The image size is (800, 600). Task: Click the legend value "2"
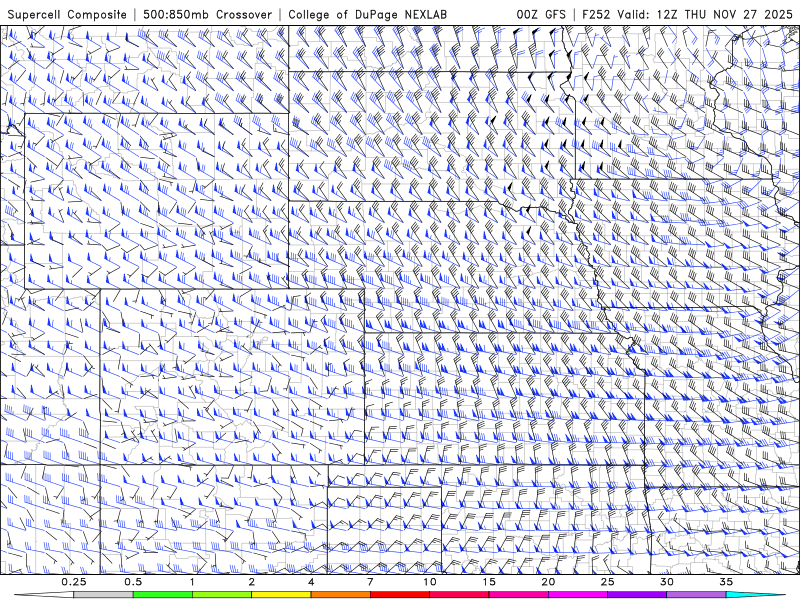(x=252, y=582)
